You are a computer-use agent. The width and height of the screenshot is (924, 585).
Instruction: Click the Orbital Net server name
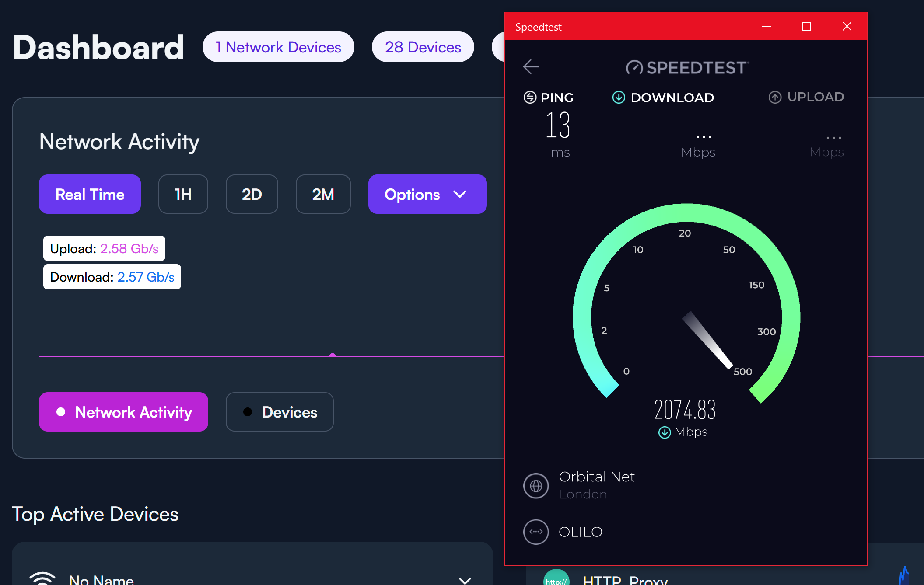597,477
